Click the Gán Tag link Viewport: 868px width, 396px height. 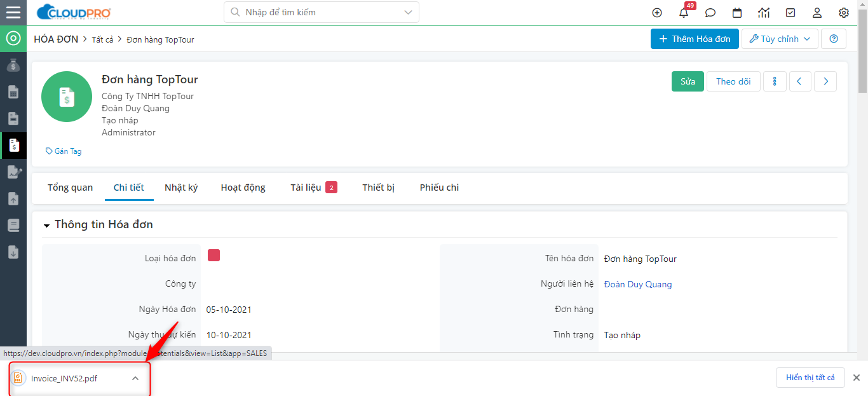64,151
